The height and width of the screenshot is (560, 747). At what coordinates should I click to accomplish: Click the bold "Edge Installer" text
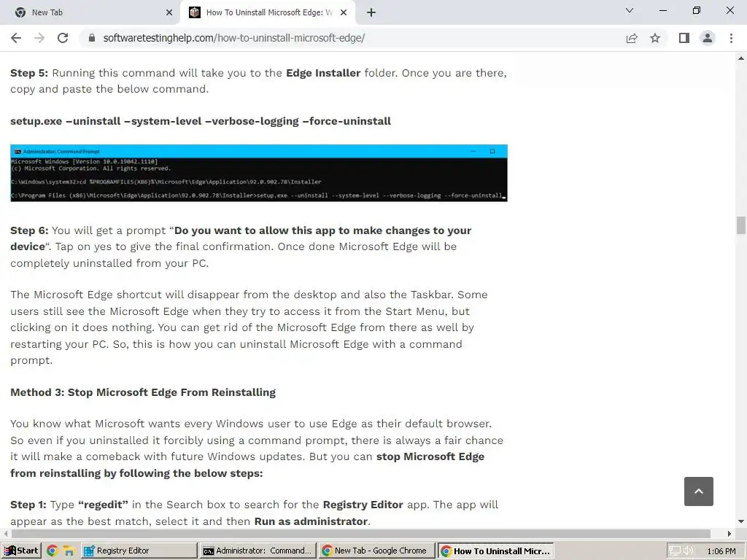[323, 73]
